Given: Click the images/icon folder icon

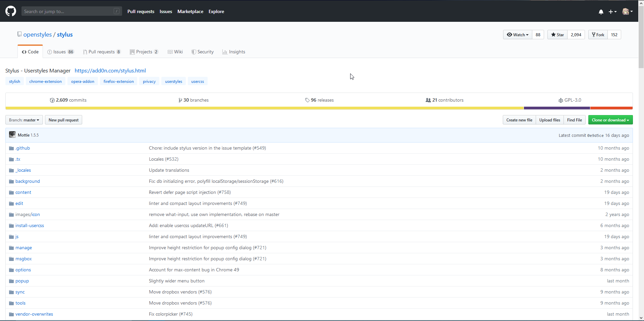Looking at the screenshot, I should click(11, 215).
